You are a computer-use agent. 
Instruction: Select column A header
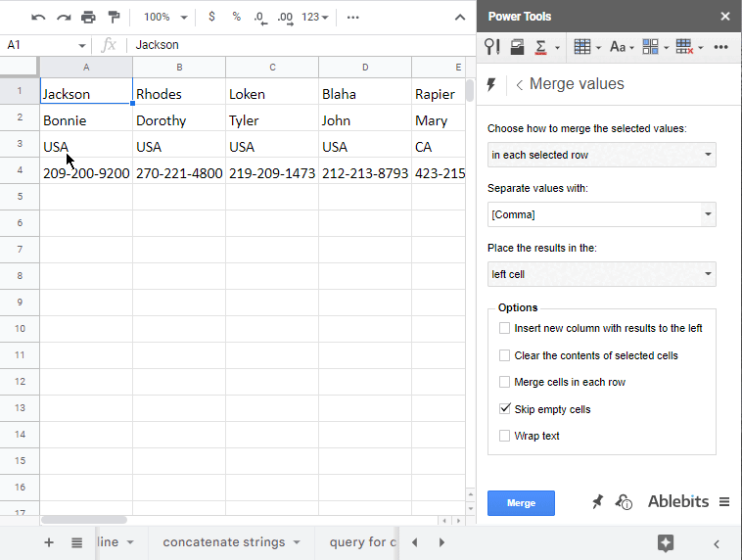point(86,68)
